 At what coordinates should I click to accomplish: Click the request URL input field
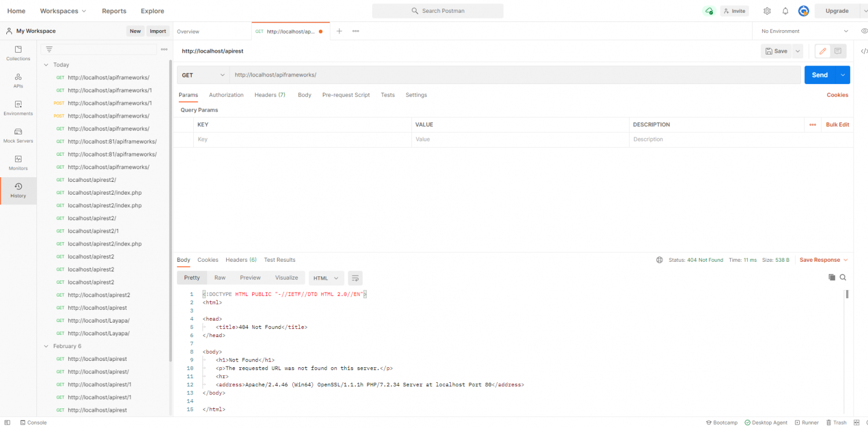tap(516, 75)
